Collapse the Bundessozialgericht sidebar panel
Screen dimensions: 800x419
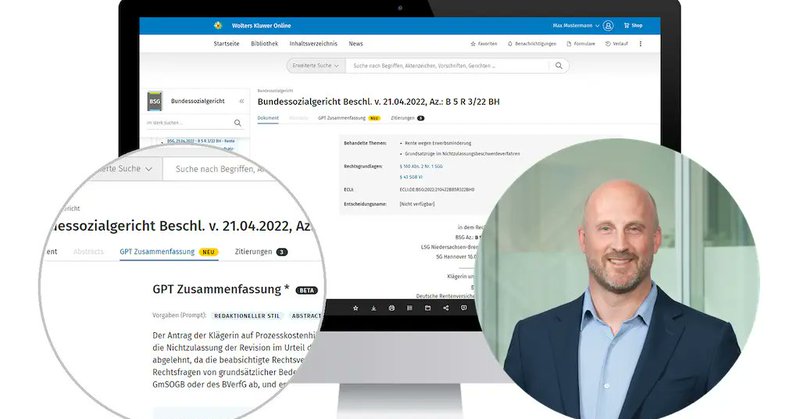pyautogui.click(x=241, y=101)
